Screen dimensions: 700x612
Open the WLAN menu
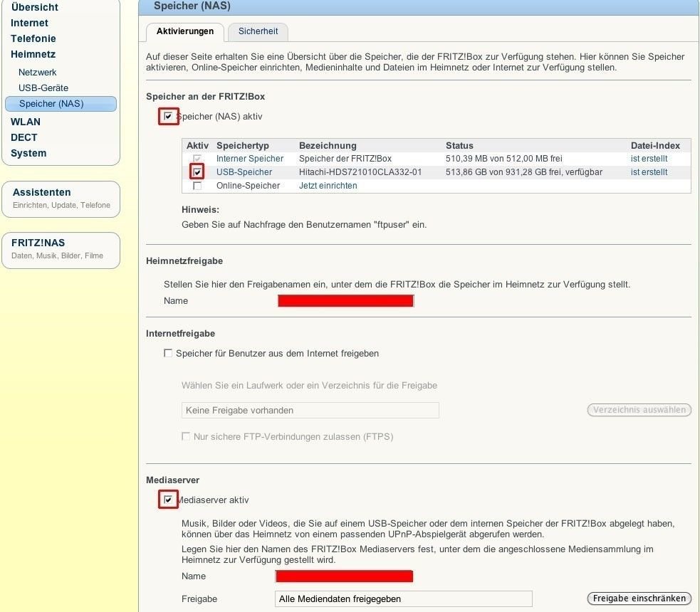tap(26, 122)
